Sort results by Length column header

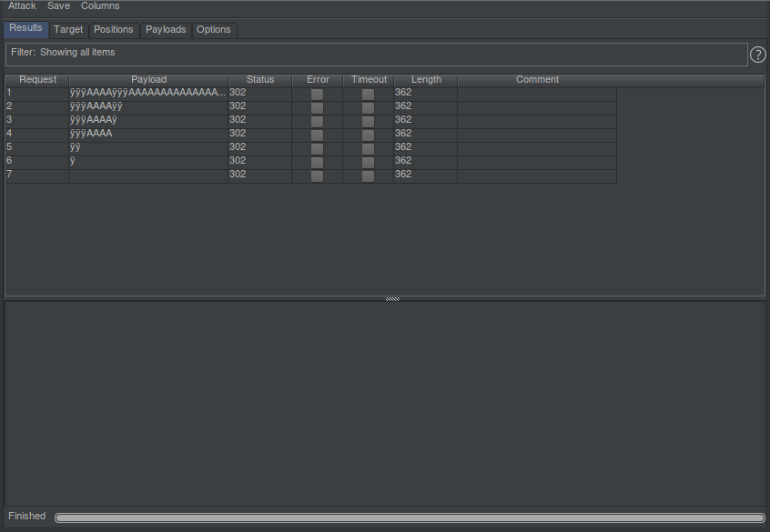tap(425, 80)
